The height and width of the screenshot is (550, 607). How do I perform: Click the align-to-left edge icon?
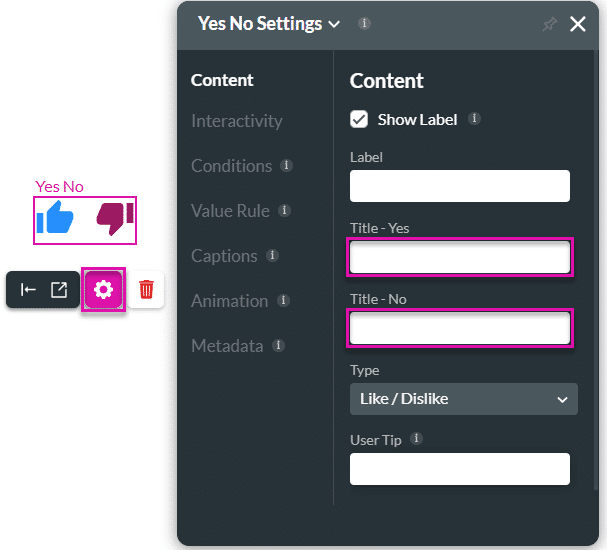(29, 290)
